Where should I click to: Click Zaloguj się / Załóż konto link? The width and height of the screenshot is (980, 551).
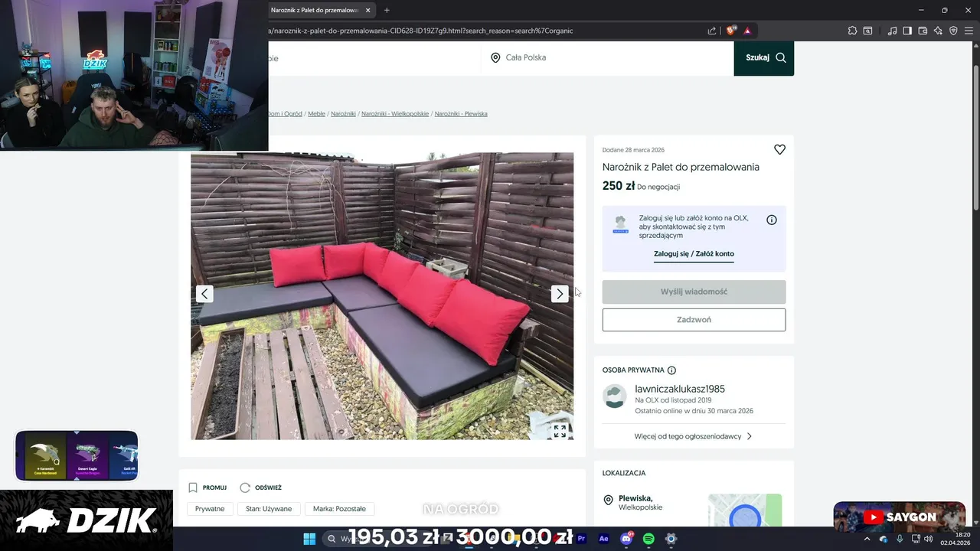point(694,254)
